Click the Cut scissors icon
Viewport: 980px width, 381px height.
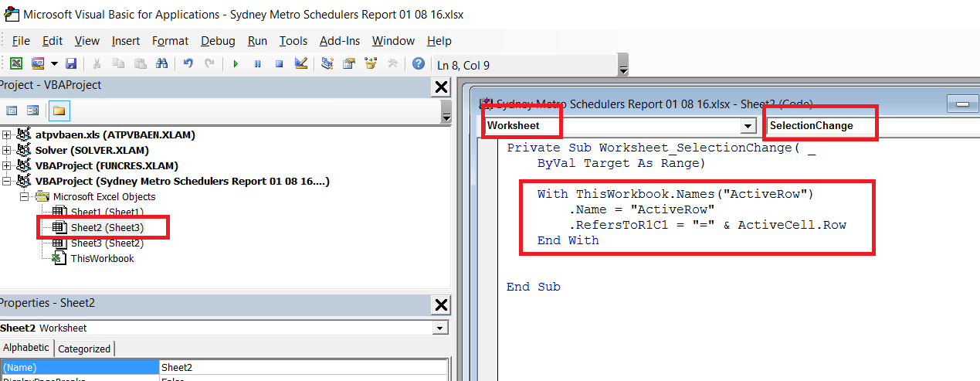[x=97, y=63]
